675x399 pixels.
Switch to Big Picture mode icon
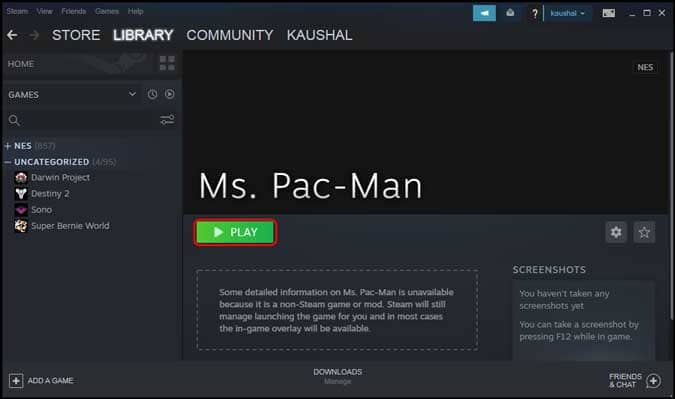(608, 13)
